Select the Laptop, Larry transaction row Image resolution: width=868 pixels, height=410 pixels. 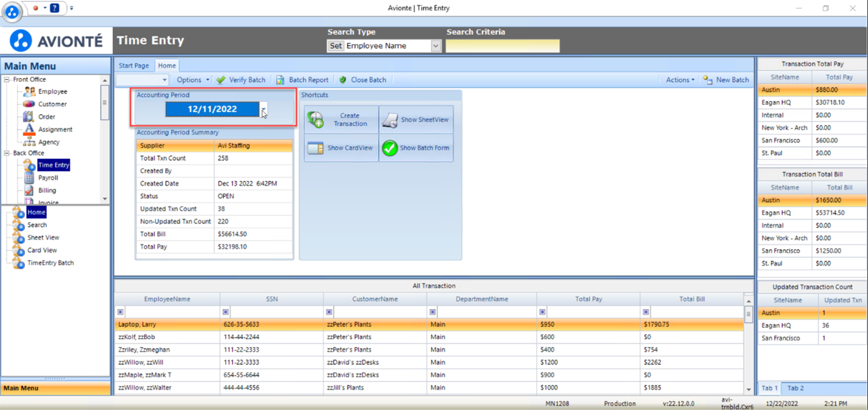pyautogui.click(x=429, y=324)
